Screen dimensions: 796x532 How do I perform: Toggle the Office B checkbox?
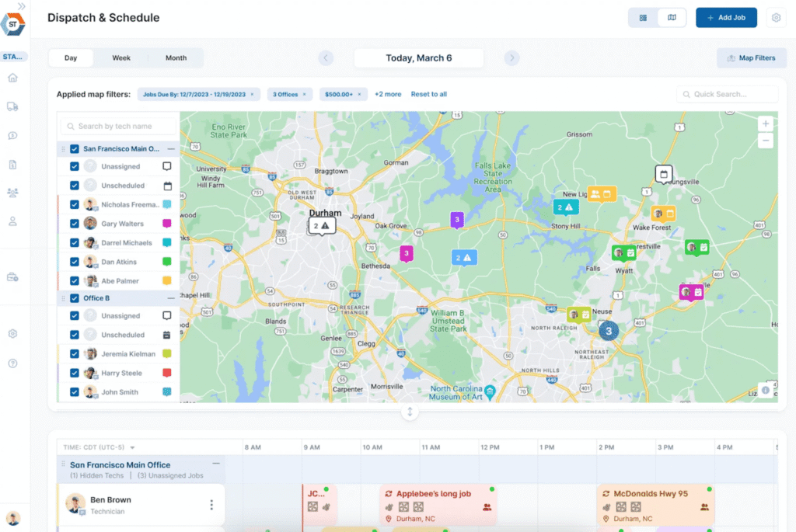(x=75, y=297)
